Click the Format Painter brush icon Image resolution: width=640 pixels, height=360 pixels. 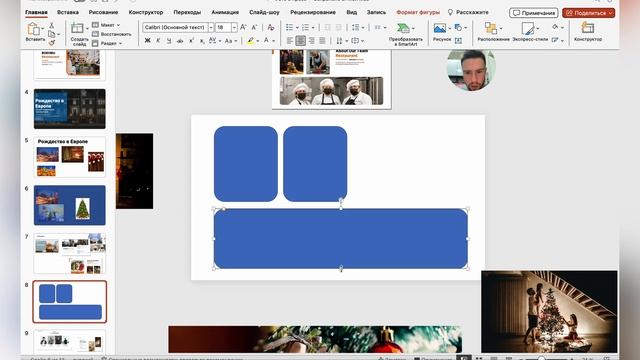[x=52, y=43]
